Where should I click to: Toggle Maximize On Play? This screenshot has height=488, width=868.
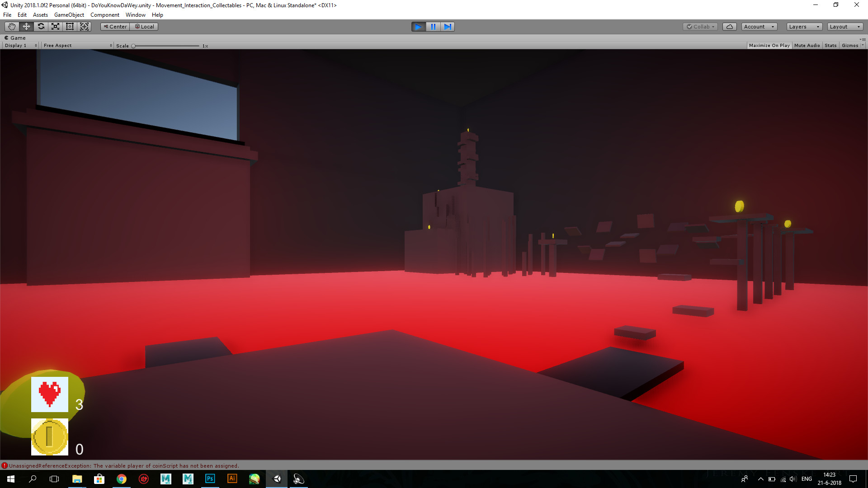769,45
